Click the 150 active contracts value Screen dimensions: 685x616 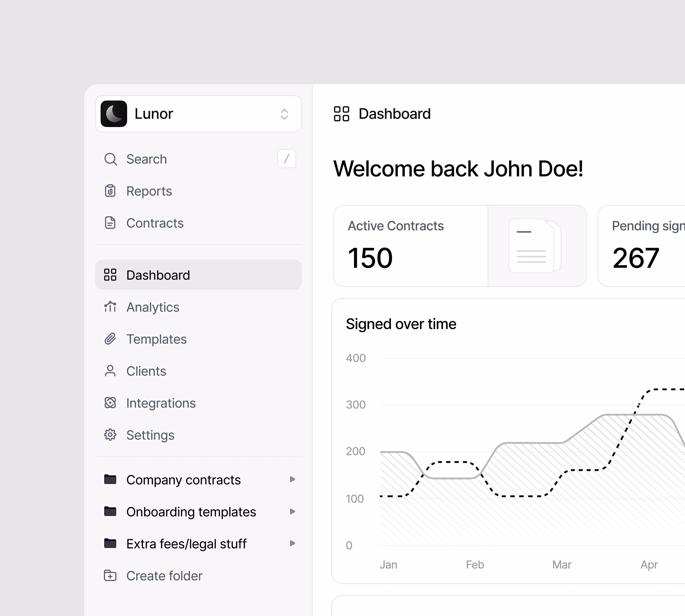pos(370,258)
